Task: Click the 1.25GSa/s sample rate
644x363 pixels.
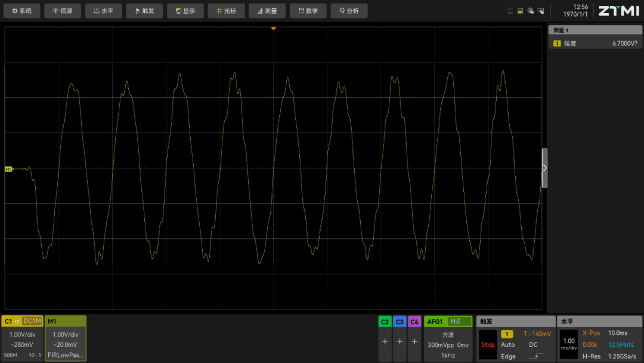Action: (622, 356)
